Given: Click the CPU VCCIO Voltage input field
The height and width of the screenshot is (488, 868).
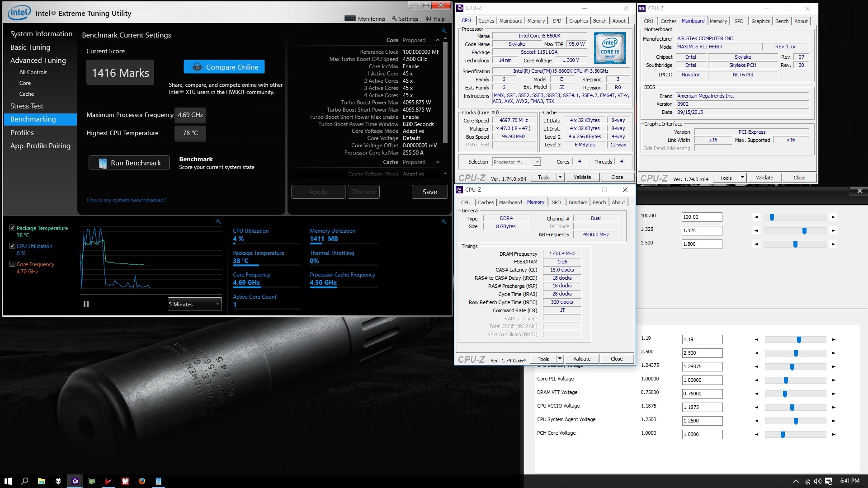Looking at the screenshot, I should coord(702,407).
